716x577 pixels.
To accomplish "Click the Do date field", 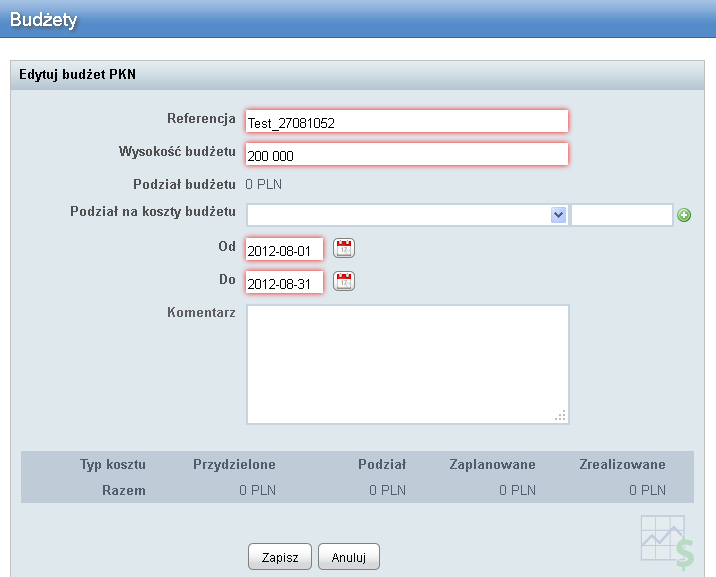I will coord(284,282).
